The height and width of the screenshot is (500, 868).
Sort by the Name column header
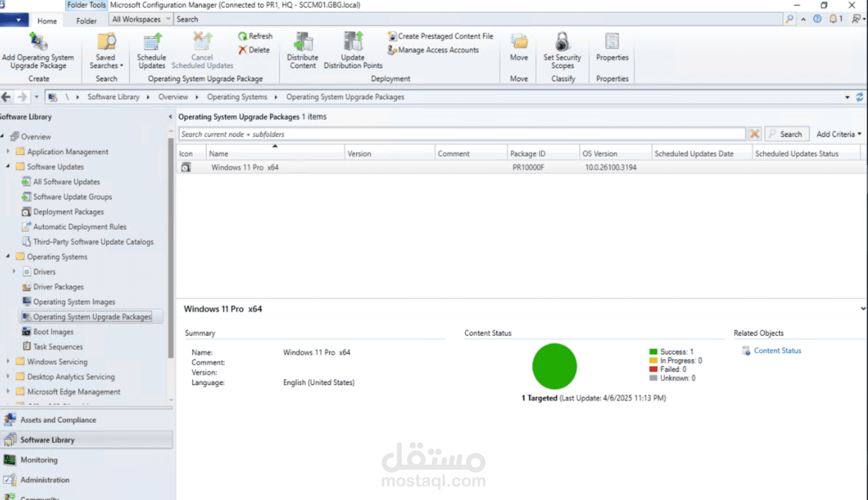275,154
